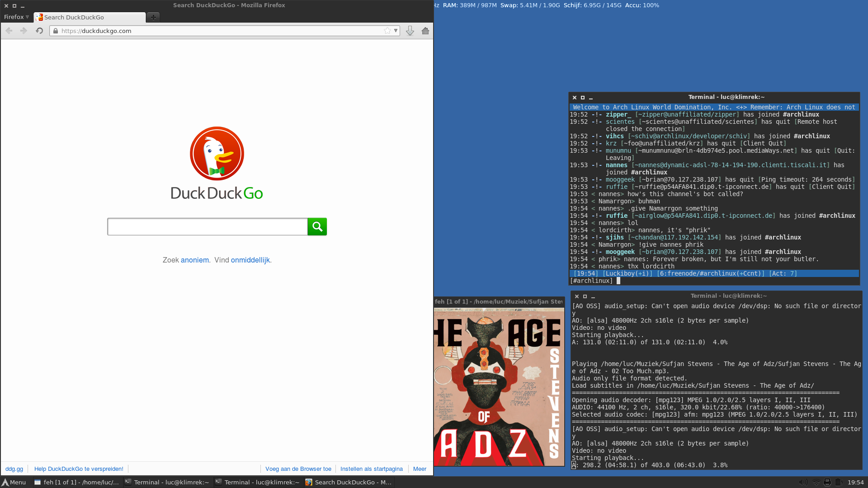Viewport: 868px width, 488px height.
Task: Maximize the IRC terminal window
Action: 583,97
